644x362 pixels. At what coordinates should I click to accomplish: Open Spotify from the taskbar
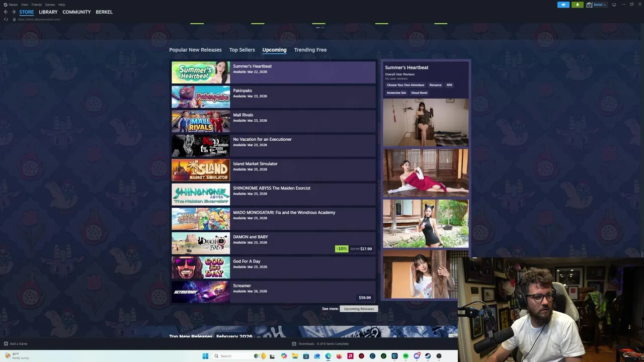[x=406, y=356]
